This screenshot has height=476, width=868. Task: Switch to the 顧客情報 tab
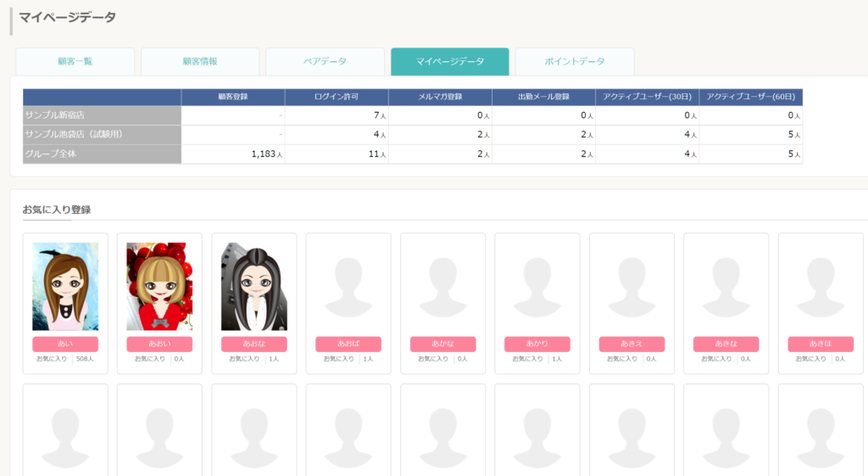pos(200,61)
